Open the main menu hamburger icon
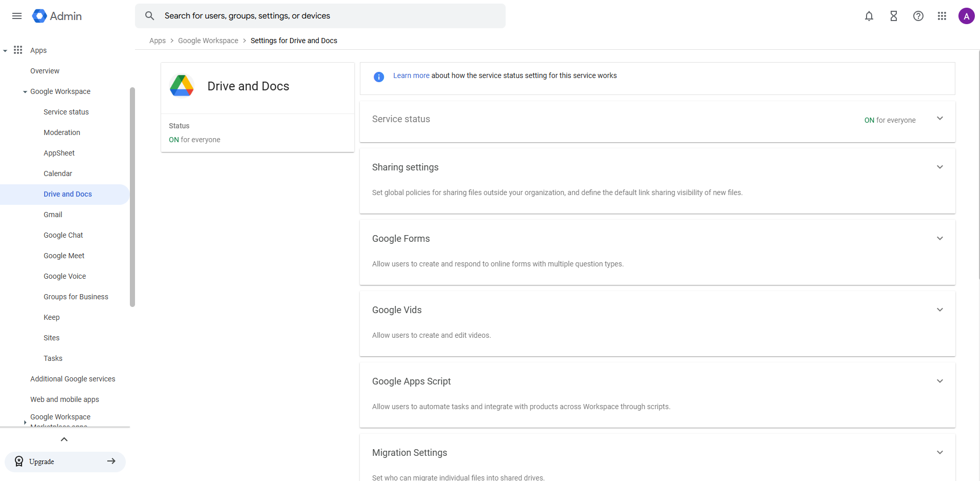 click(x=17, y=16)
